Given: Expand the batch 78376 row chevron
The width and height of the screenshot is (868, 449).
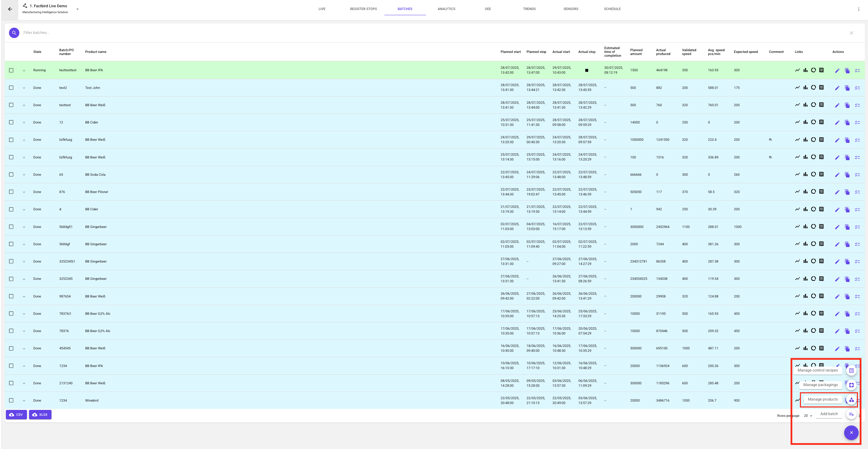Looking at the screenshot, I should point(24,331).
